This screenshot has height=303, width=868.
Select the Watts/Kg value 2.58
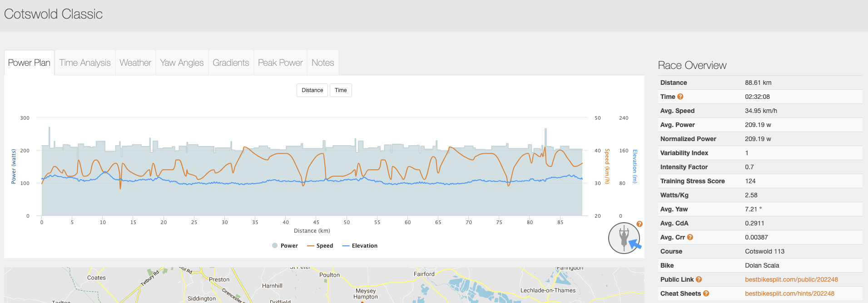pos(751,195)
